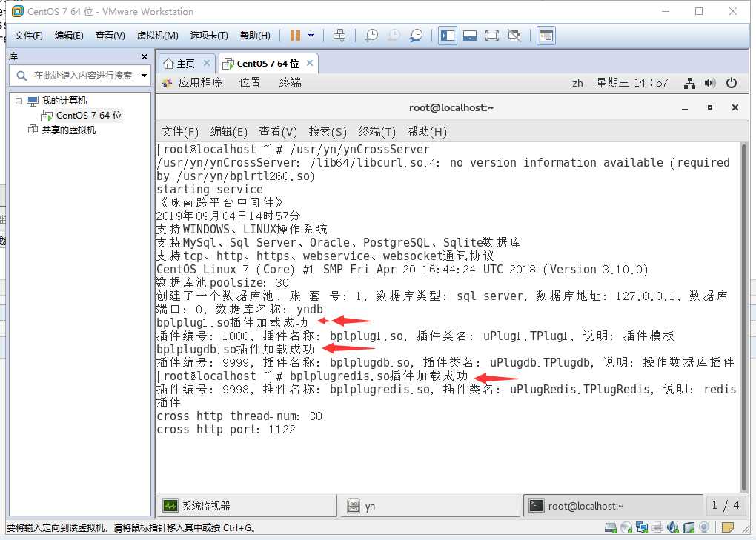Minimize the root@localhost terminal window
Image resolution: width=756 pixels, height=540 pixels.
coord(685,108)
